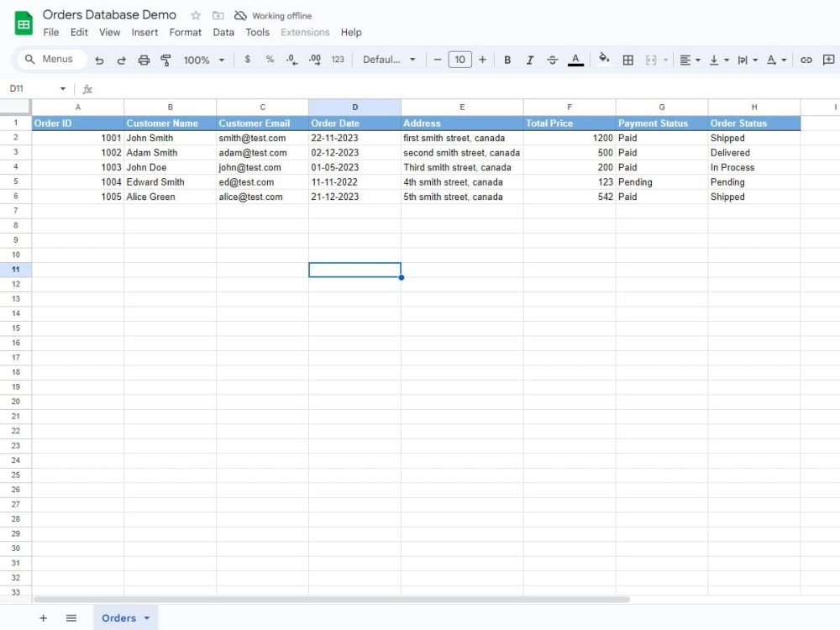Insert link icon
Image resolution: width=840 pixels, height=630 pixels.
(x=806, y=60)
